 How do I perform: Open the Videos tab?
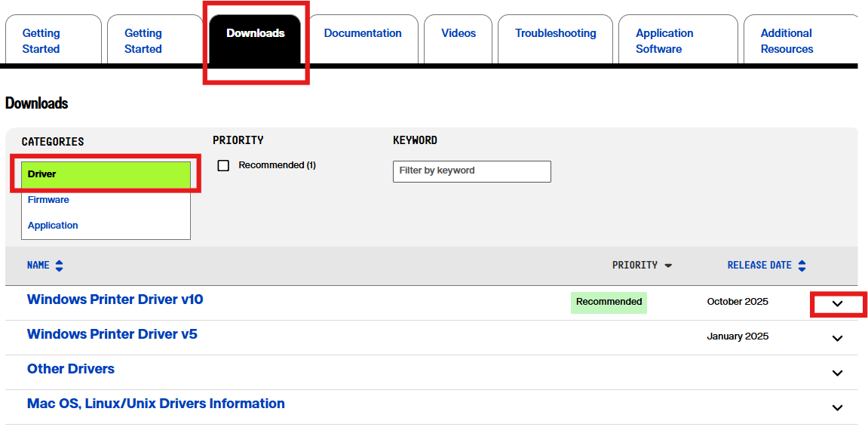tap(459, 33)
